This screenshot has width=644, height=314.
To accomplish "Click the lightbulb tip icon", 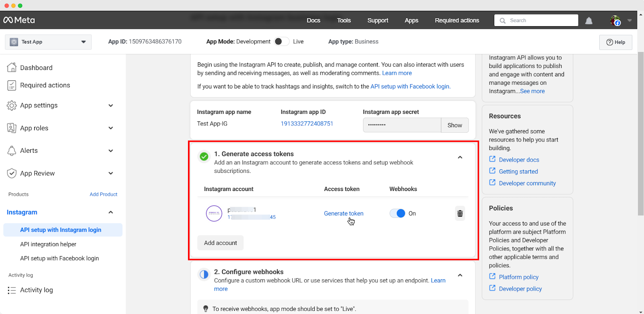I will coord(206,309).
